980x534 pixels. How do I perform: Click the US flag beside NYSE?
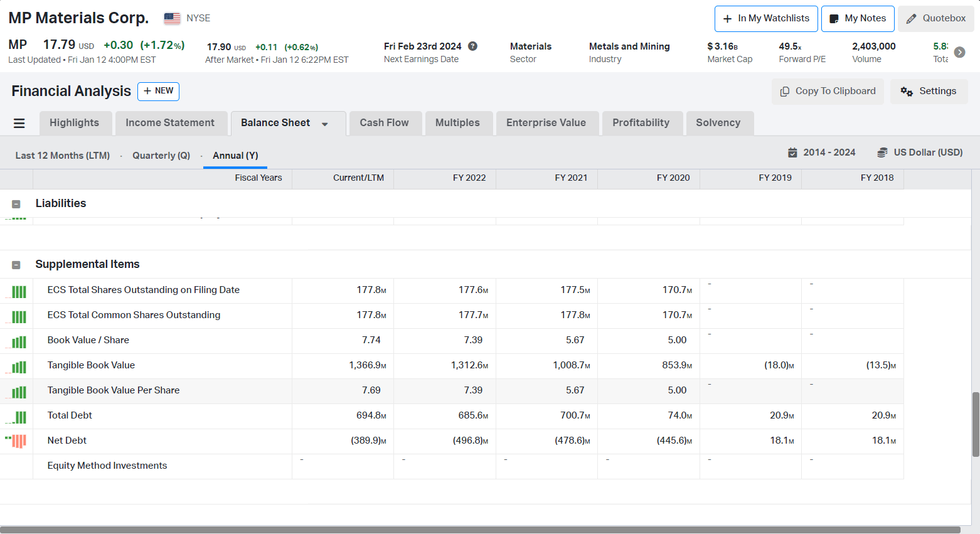click(171, 18)
